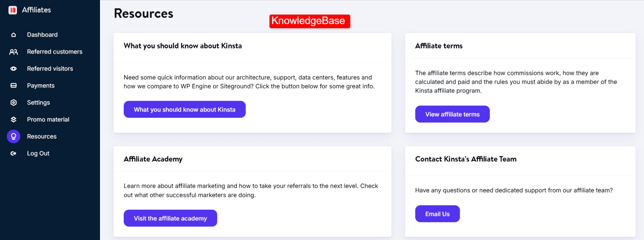The width and height of the screenshot is (644, 240).
Task: Click the Log Out exit icon
Action: 14,153
